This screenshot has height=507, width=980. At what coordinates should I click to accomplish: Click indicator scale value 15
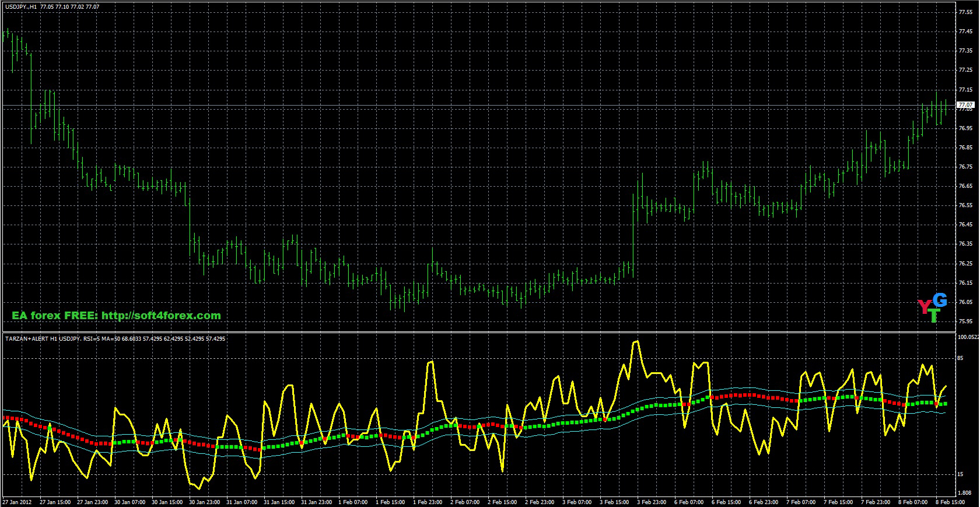[961, 474]
